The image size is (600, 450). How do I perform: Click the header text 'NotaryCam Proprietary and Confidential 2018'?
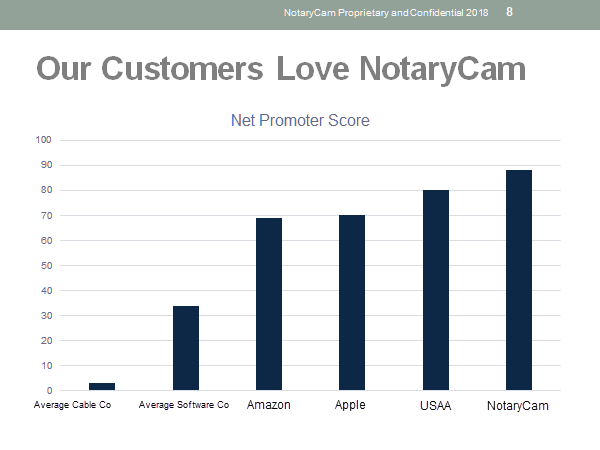click(386, 13)
